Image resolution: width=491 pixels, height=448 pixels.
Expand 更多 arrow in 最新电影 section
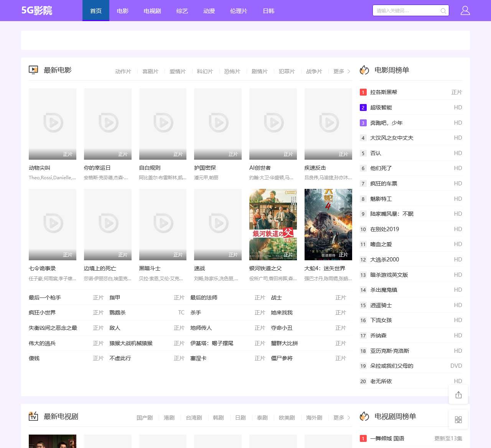point(342,71)
